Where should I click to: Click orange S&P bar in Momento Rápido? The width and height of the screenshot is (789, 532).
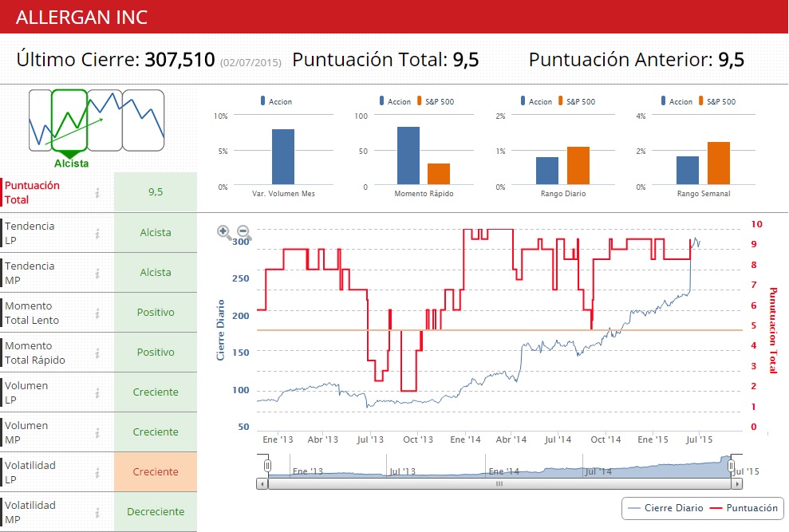(439, 174)
